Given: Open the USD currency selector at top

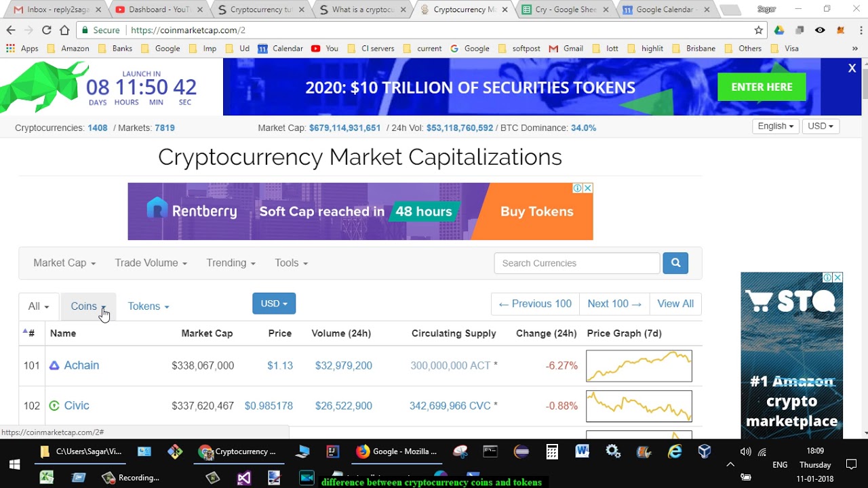Looking at the screenshot, I should [821, 126].
